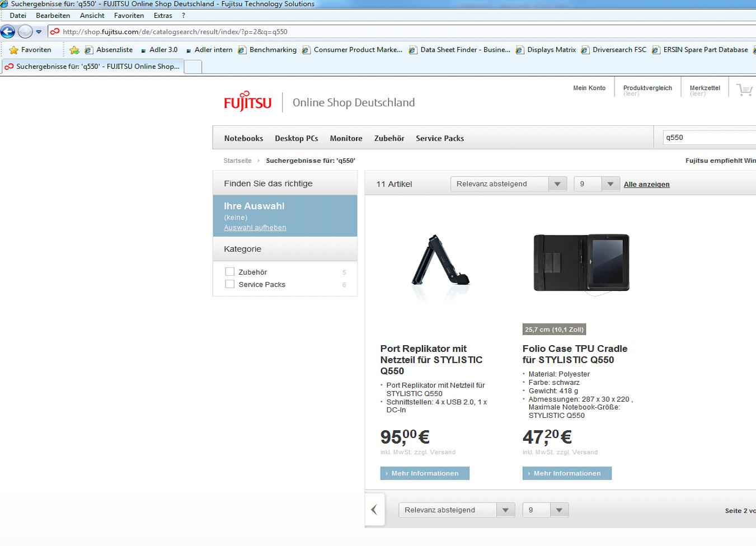Image resolution: width=756 pixels, height=546 pixels.
Task: Open bottom Relevanz absteigend sort dropdown
Action: pos(457,510)
